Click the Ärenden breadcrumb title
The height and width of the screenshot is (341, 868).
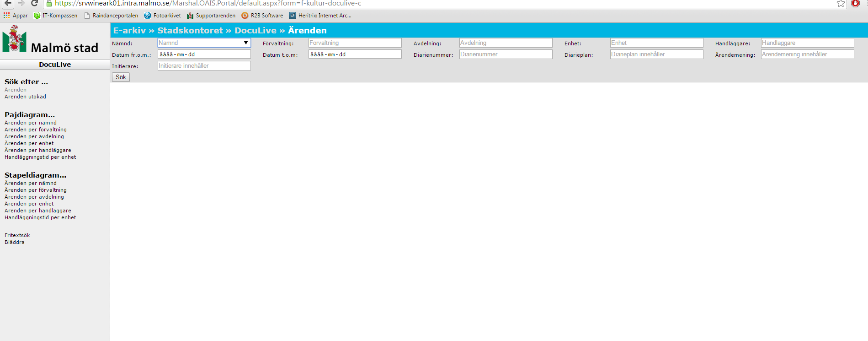tap(307, 30)
